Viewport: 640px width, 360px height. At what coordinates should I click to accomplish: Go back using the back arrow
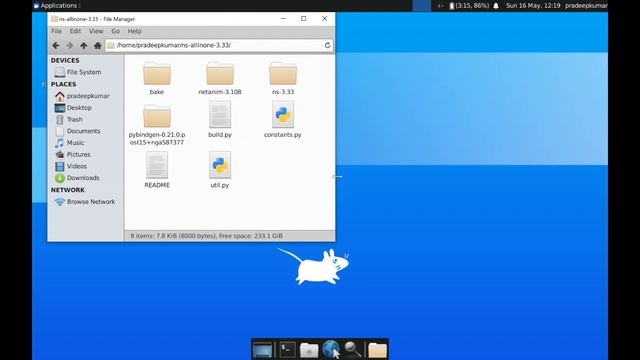(56, 46)
